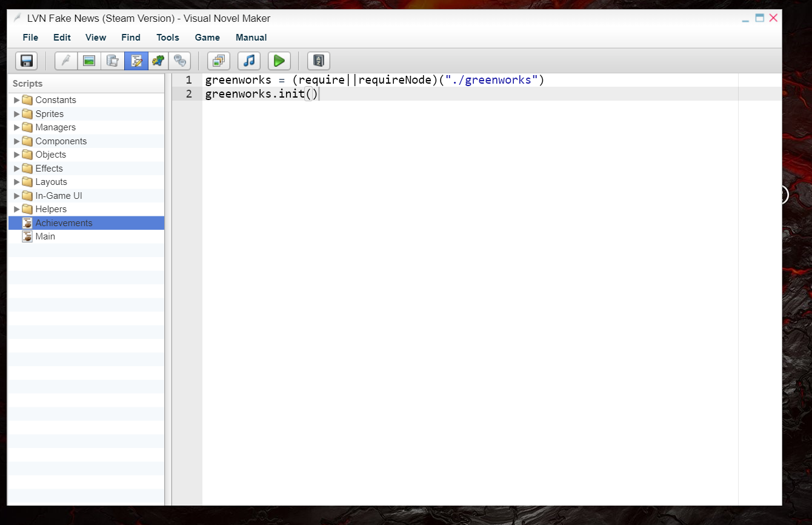Expand the Constants folder
Image resolution: width=812 pixels, height=525 pixels.
(16, 100)
